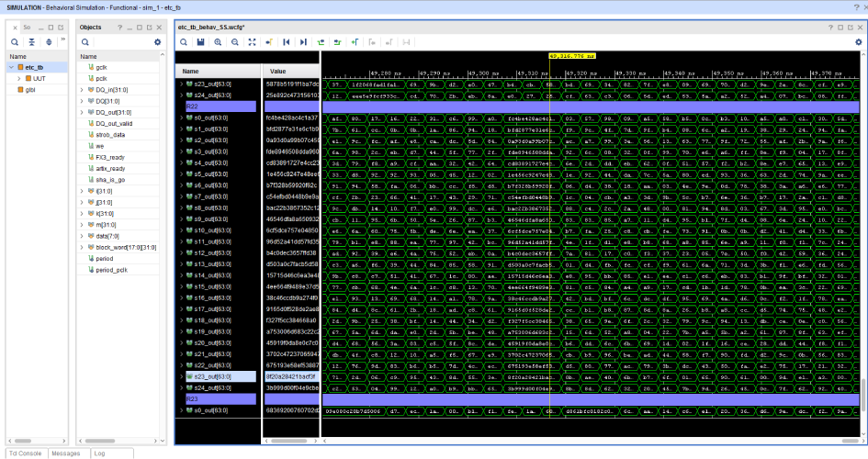
Task: Select the R22 divider row
Action: (x=220, y=106)
